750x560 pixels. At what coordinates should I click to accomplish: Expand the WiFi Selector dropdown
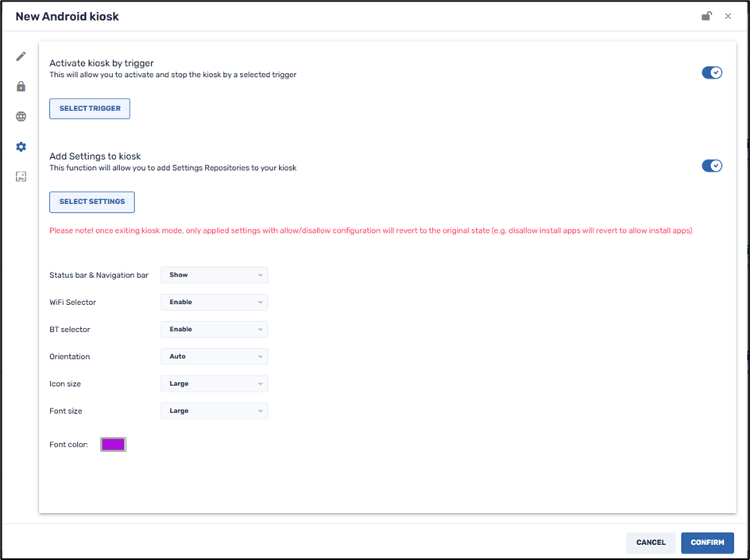[x=214, y=302]
